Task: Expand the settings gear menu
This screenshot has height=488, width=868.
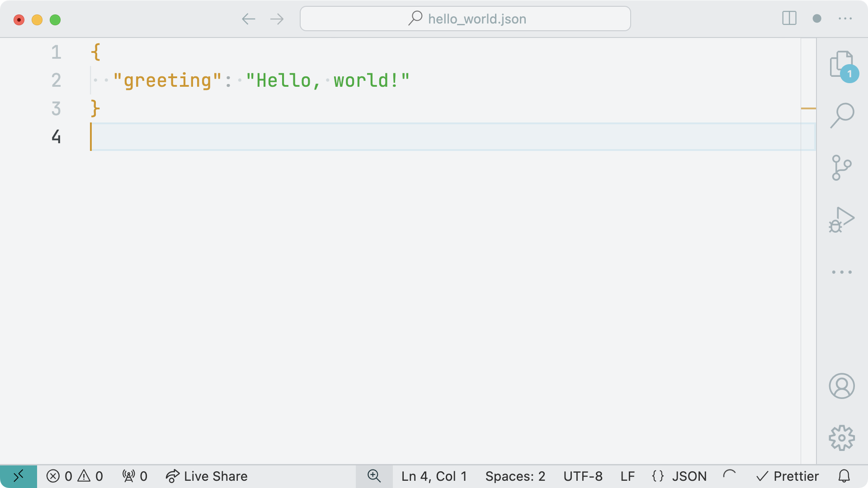Action: (841, 437)
